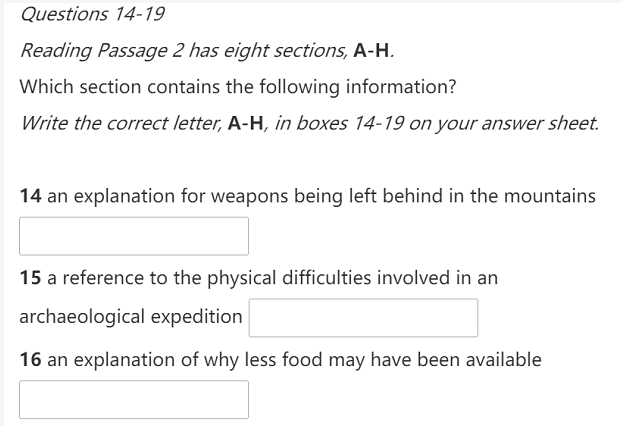Click the Reading Passage 2 sentence
Image resolution: width=621 pixels, height=426 pixels.
pos(207,51)
